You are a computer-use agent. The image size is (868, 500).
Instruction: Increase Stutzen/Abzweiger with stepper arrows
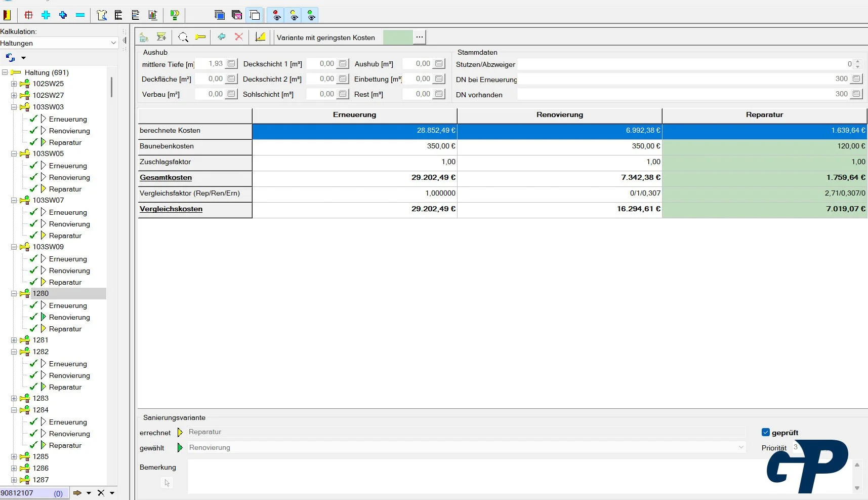point(857,61)
